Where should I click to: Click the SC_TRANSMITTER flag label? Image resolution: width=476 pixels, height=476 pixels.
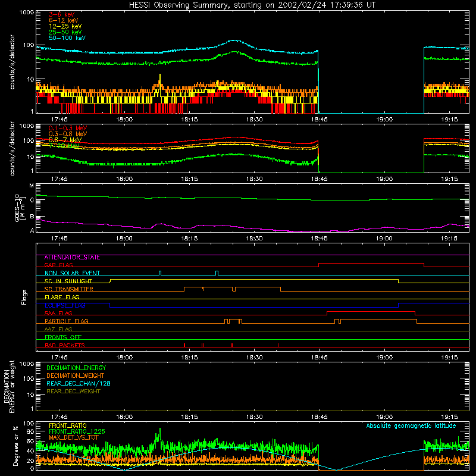pos(69,289)
